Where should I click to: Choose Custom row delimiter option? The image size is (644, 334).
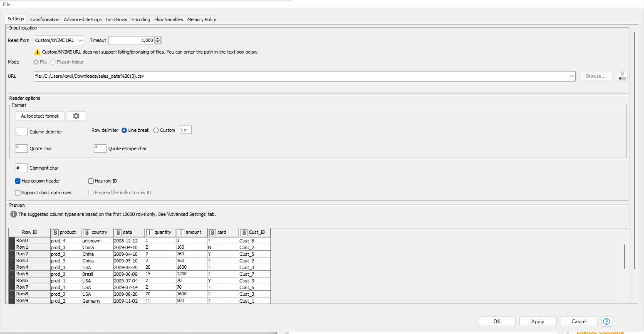[x=156, y=130]
